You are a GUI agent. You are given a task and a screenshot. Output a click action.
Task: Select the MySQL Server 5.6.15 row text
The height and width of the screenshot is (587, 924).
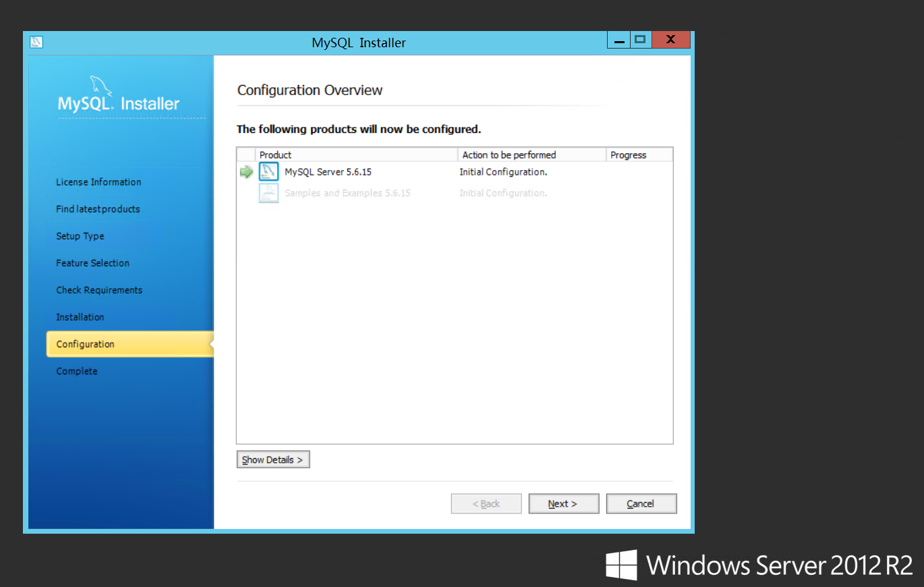[328, 172]
